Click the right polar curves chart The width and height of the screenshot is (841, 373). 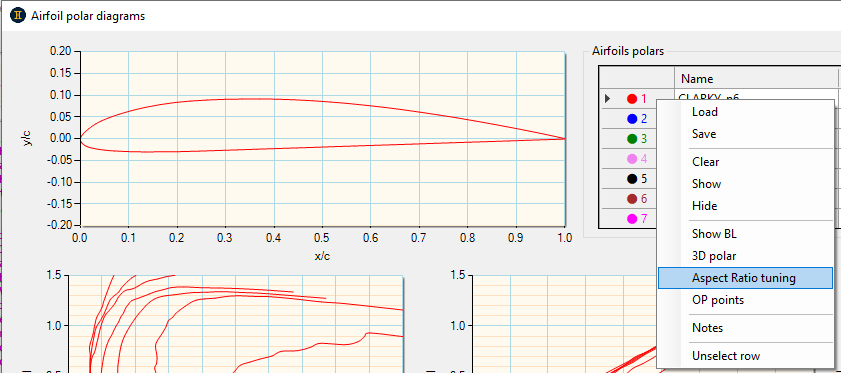(564, 324)
